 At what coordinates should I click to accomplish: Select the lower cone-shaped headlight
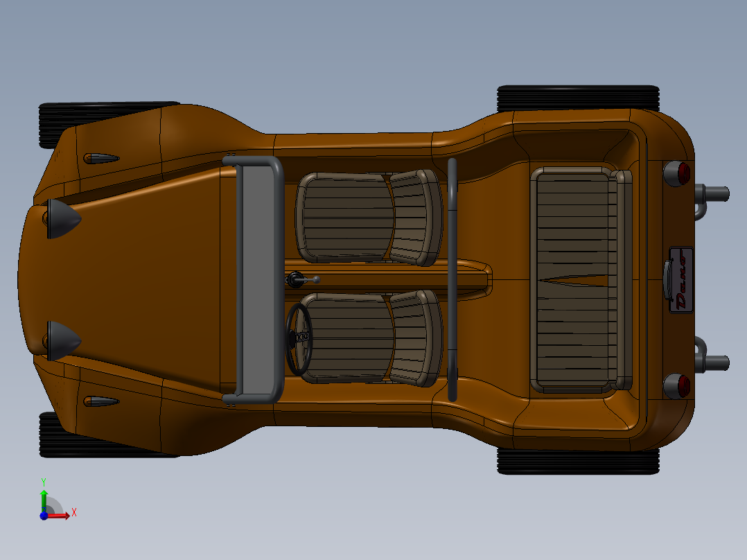tap(63, 341)
